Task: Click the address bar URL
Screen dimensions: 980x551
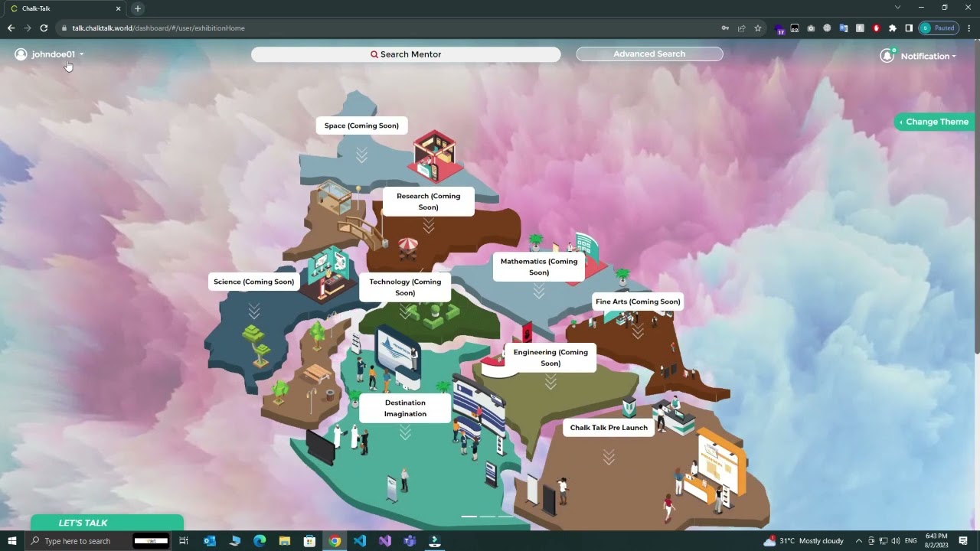Action: pyautogui.click(x=158, y=28)
